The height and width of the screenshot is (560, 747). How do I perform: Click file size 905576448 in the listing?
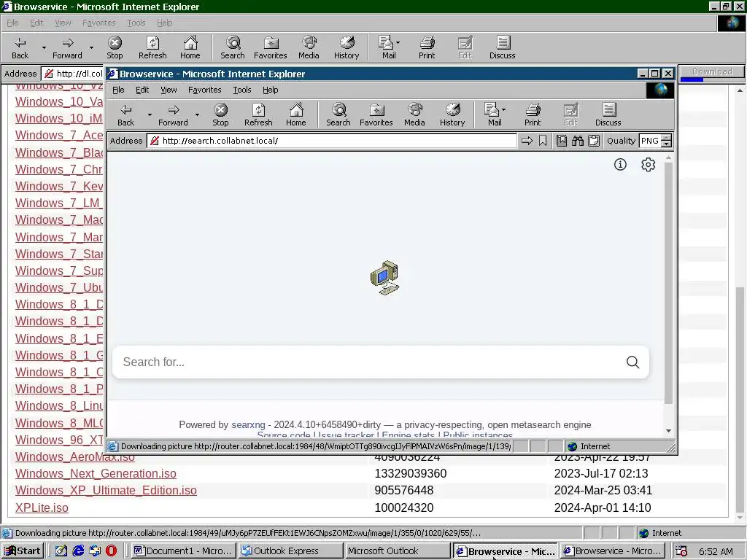pyautogui.click(x=404, y=491)
